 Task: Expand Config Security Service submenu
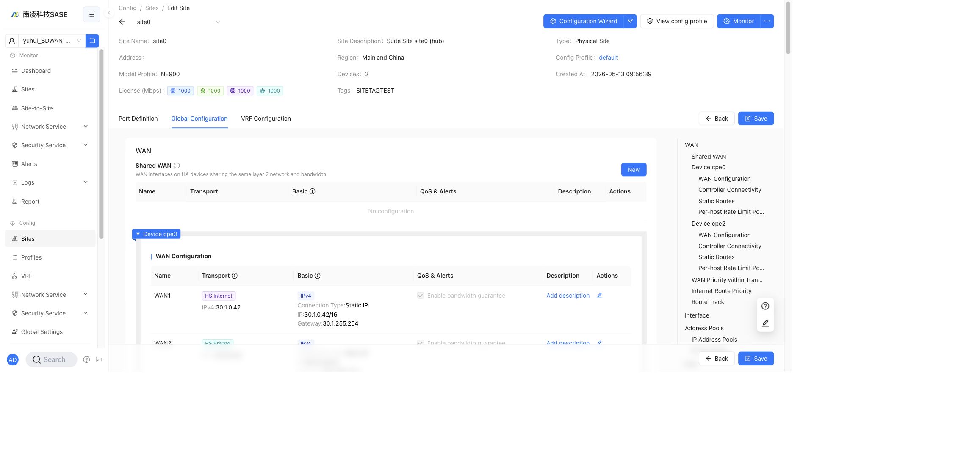(x=50, y=313)
